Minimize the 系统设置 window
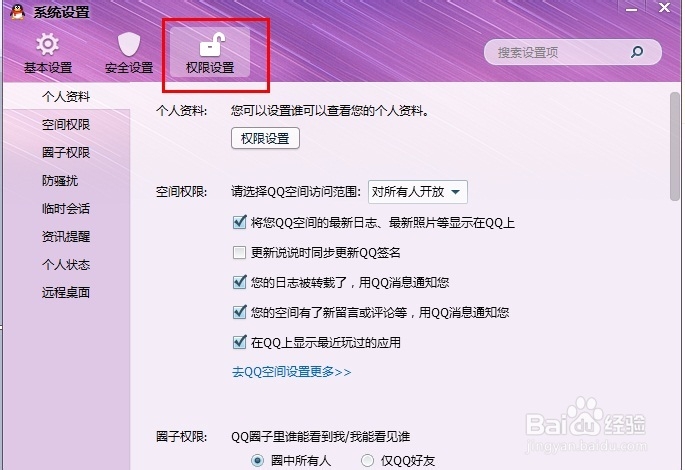Image resolution: width=685 pixels, height=470 pixels. pos(631,9)
